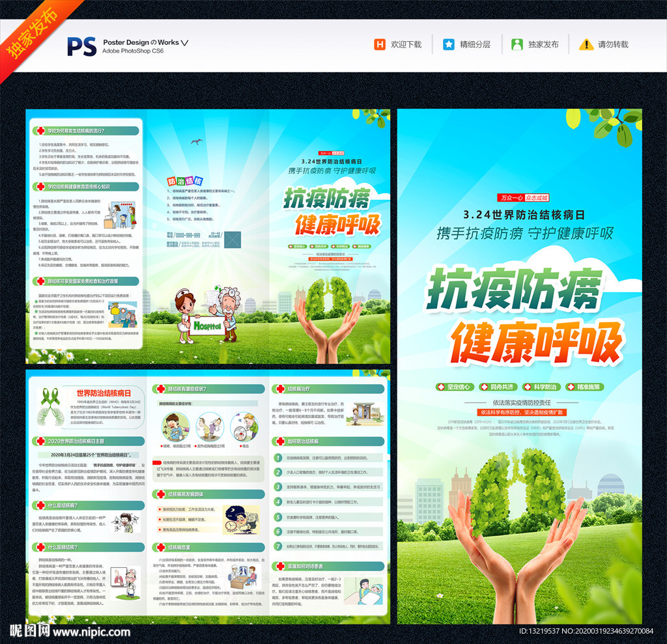Click the small 抗疫防痨 headline on brochure cover panel
This screenshot has height=644, width=667.
(x=327, y=198)
